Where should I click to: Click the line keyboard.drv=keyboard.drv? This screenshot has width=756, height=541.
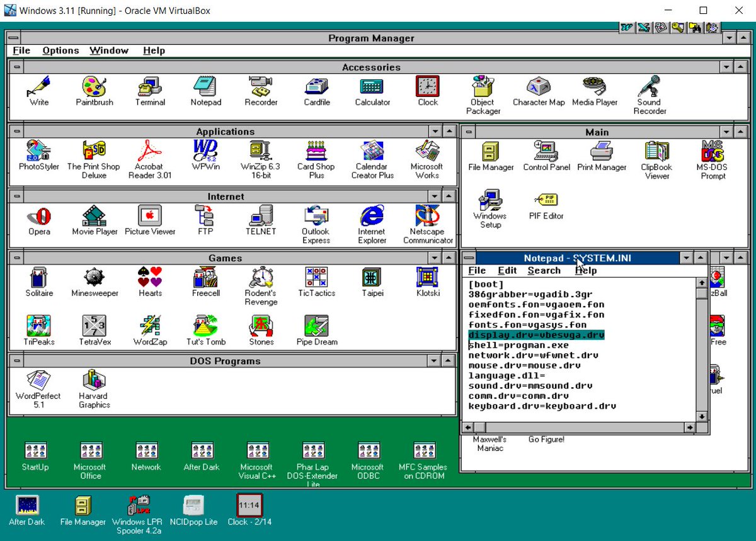click(x=542, y=406)
